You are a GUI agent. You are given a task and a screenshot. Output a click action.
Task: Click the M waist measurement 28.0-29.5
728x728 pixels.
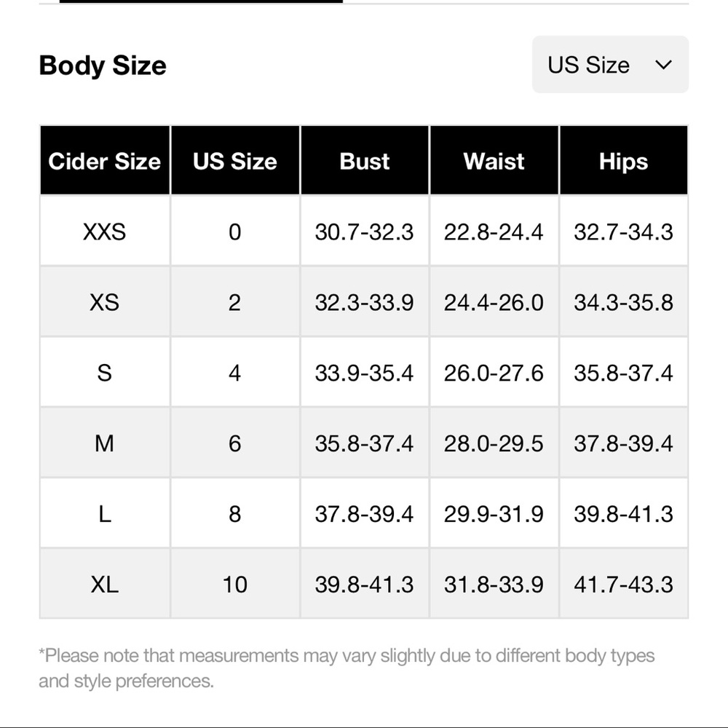coord(494,443)
